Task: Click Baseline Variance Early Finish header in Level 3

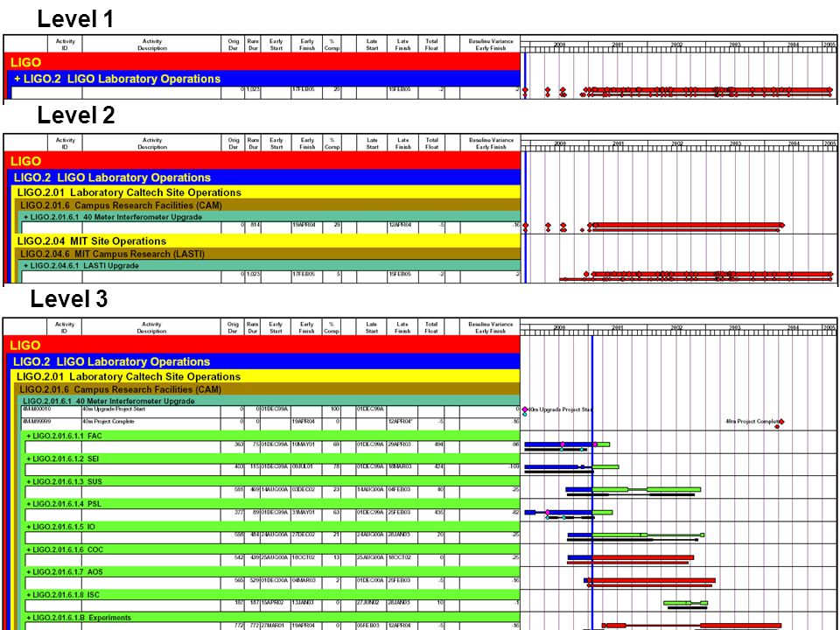Action: pyautogui.click(x=491, y=328)
